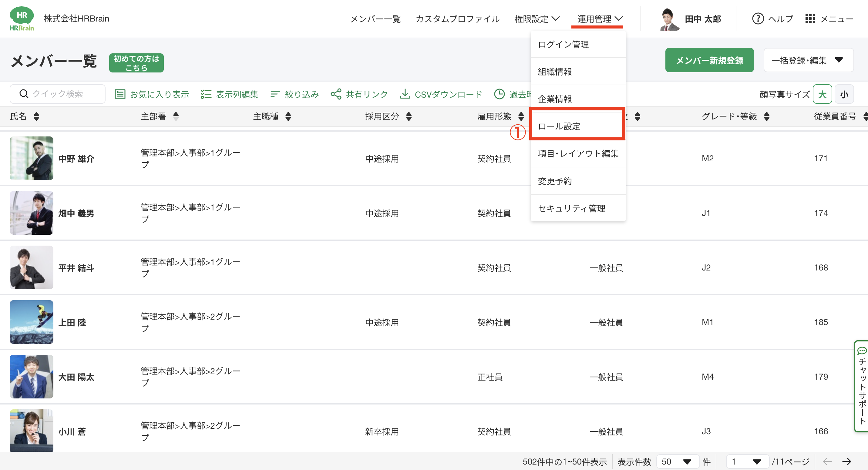Click the 初めての方はこちら button

point(136,63)
